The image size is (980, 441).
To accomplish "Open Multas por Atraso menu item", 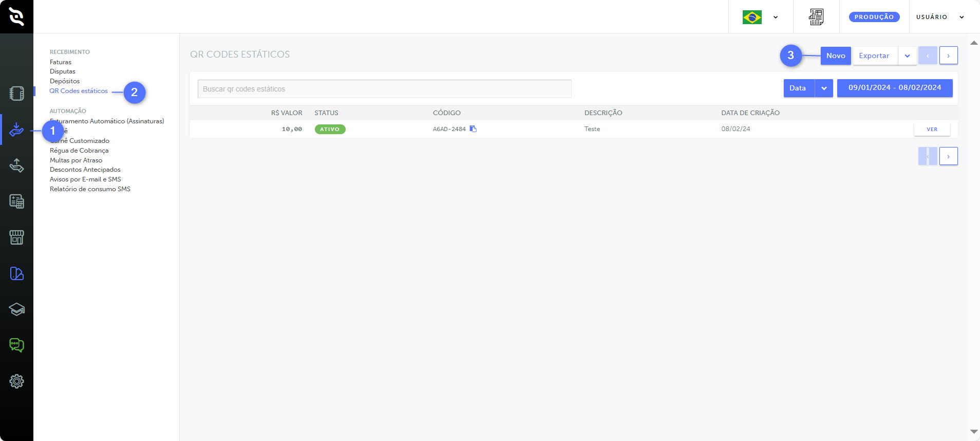I will (76, 160).
